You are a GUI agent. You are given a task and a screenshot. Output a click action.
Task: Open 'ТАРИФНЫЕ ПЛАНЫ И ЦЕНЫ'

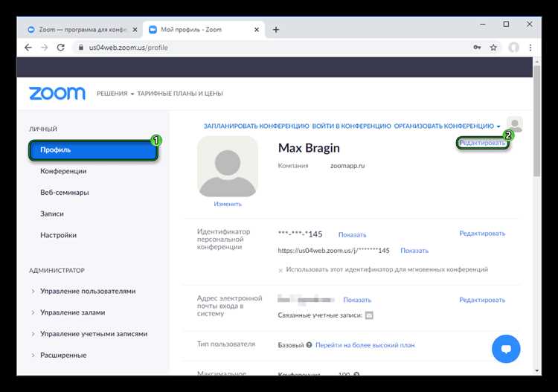tap(180, 94)
